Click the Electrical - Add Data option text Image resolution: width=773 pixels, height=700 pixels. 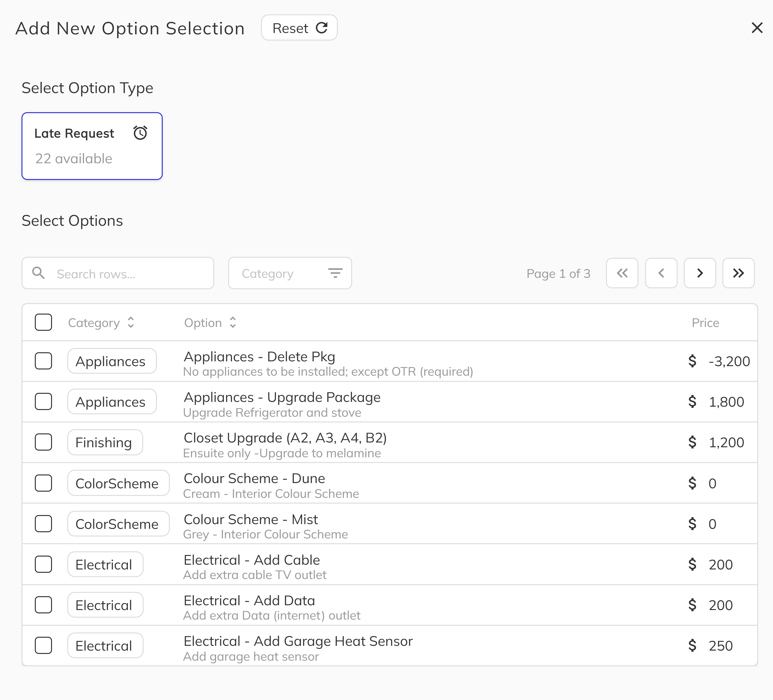click(x=249, y=601)
